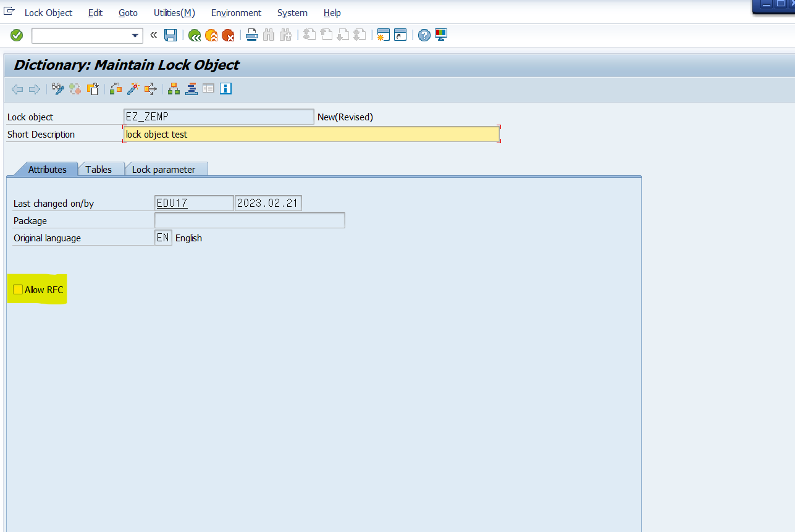Click the Package label

pos(30,220)
